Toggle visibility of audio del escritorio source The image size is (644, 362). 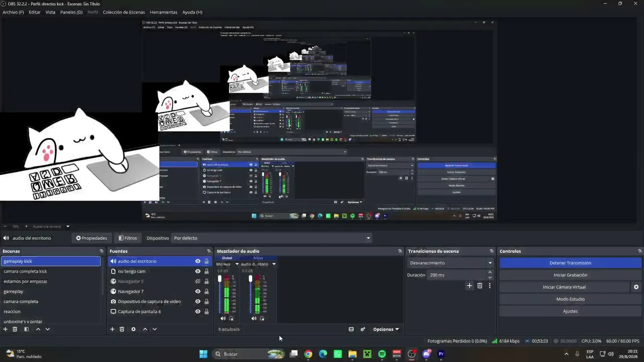coord(198,261)
